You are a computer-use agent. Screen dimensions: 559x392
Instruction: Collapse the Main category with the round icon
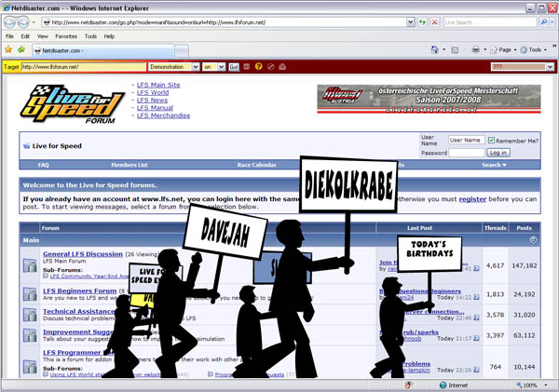point(533,240)
